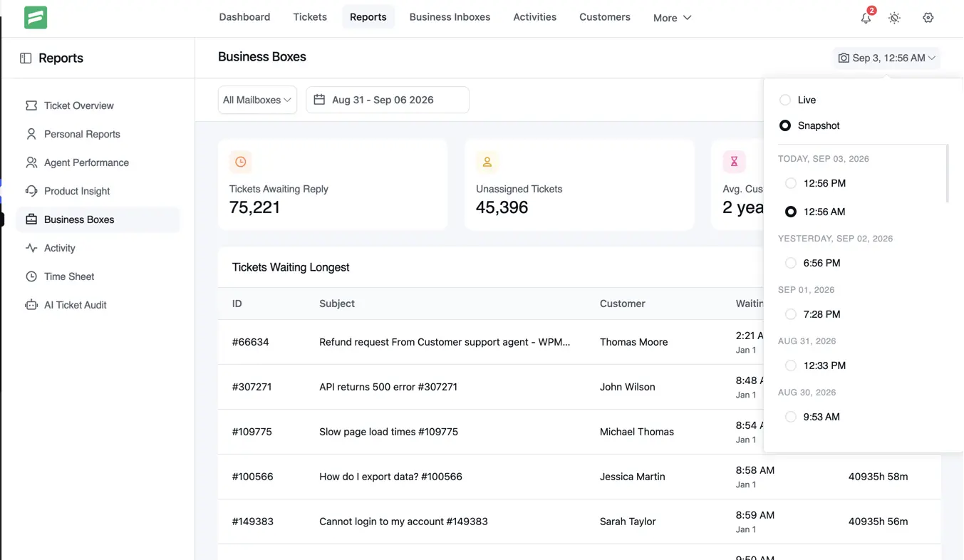Screen dimensions: 964x560
Task: Click the snapshot list scrollbar
Action: click(x=947, y=174)
